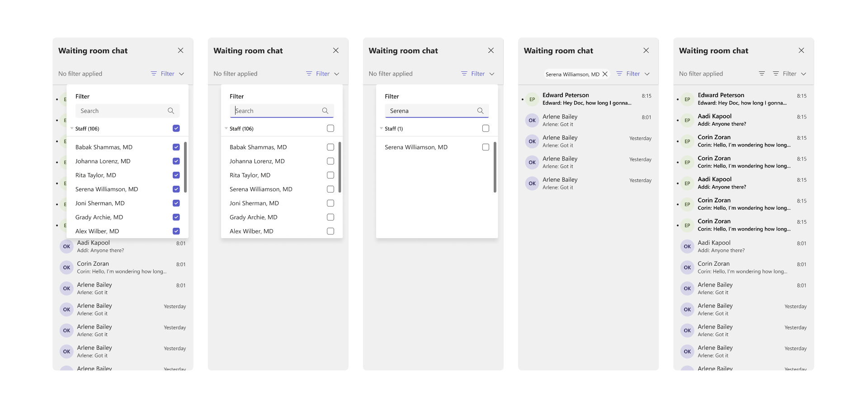Click Corin Zoran 8:01 avatar in the gray-Filter panel
Screen dimensions: 868x408
[687, 267]
